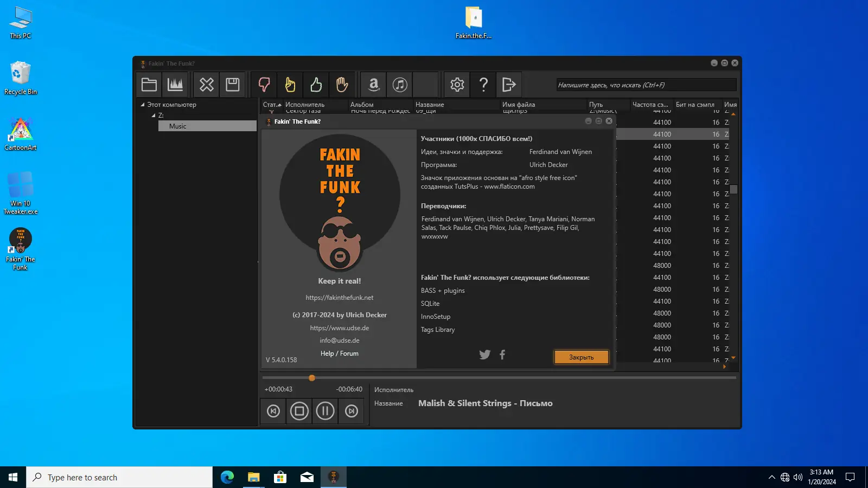Click the Twitter bird icon in About dialog

point(484,355)
